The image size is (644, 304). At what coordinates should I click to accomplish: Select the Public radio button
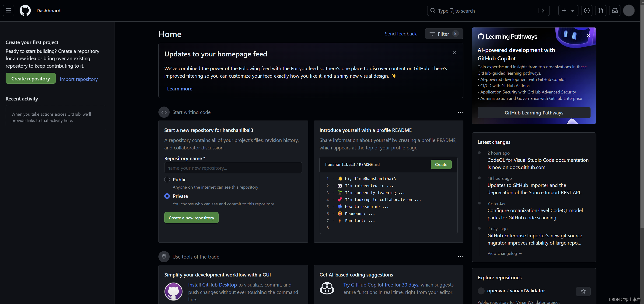click(167, 179)
